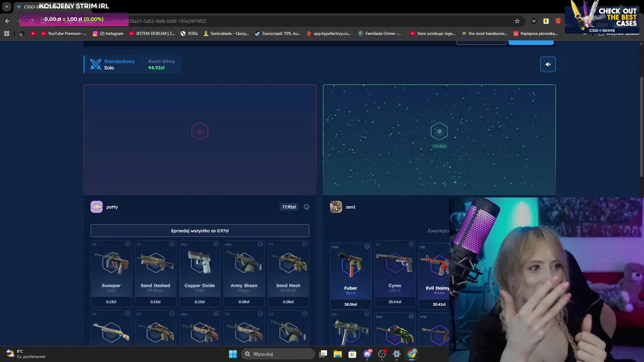Go back with the browser back arrow
This screenshot has width=644, height=362.
tap(7, 21)
